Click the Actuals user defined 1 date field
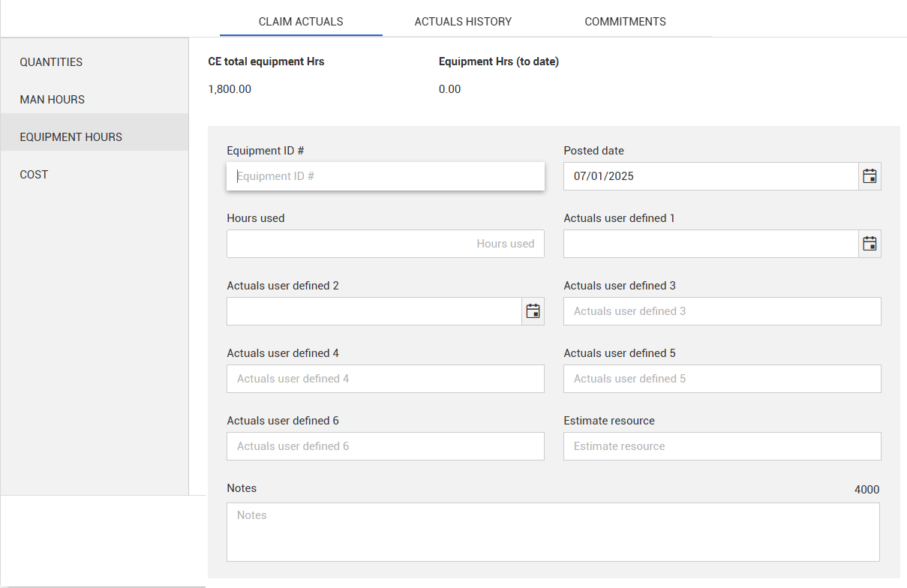The image size is (907, 588). (710, 244)
